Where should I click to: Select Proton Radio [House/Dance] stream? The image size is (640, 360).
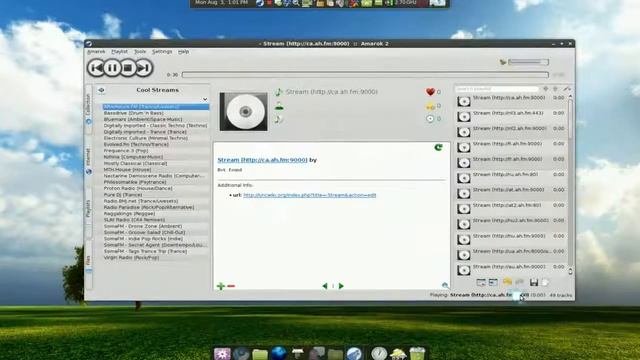pos(138,189)
